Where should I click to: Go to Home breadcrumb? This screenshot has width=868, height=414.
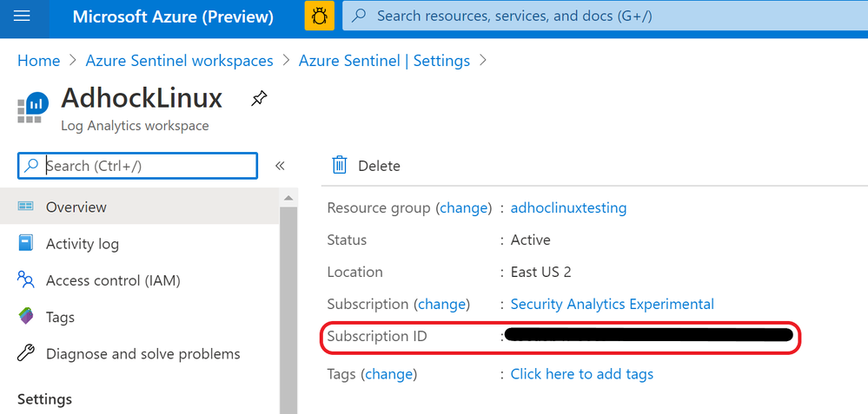coord(39,61)
